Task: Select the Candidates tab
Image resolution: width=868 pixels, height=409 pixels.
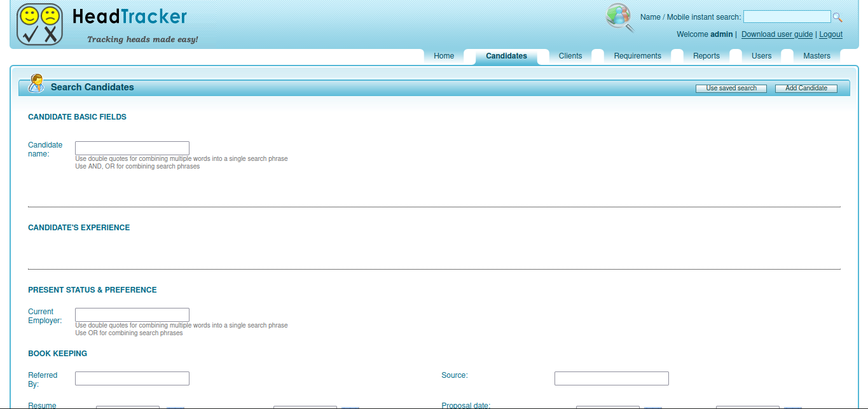Action: coord(506,56)
